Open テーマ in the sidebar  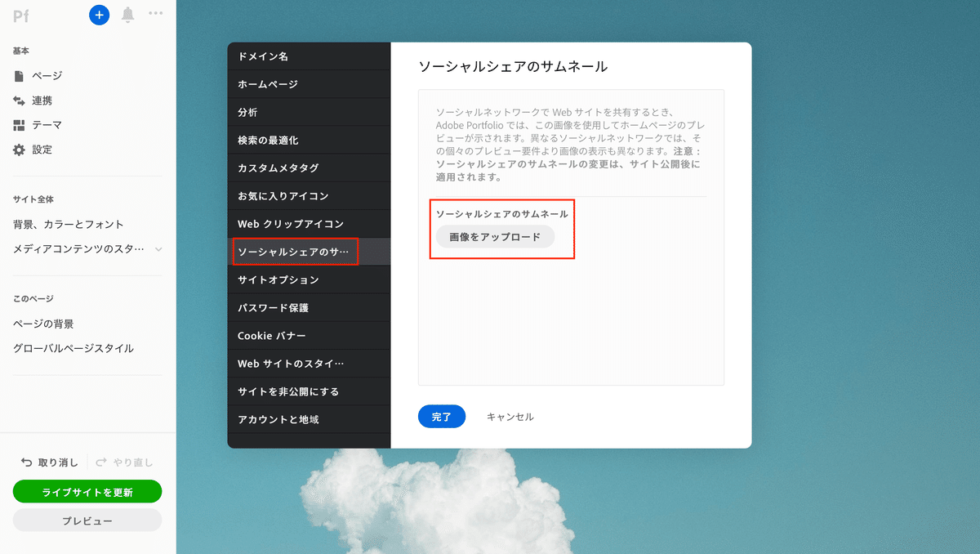click(x=47, y=125)
